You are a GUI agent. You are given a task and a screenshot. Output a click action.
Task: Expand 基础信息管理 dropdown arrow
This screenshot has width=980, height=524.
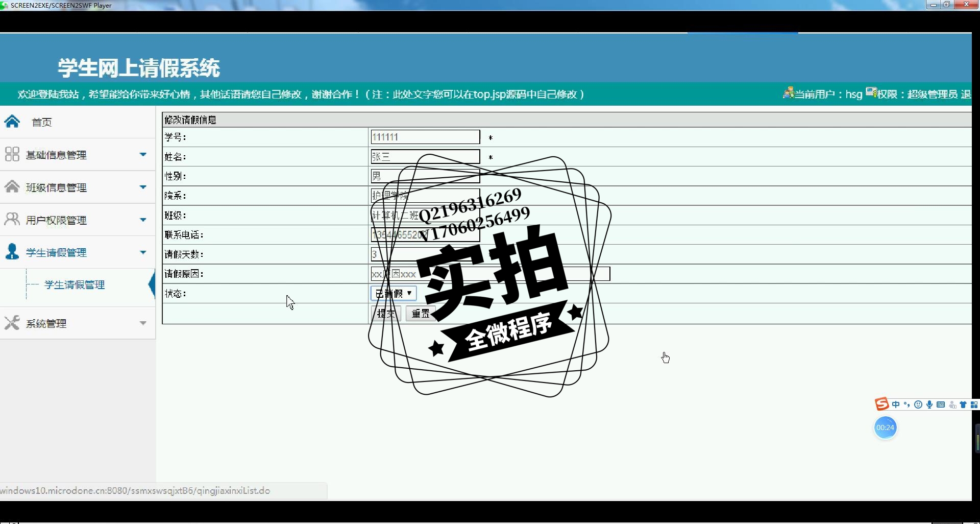tap(143, 154)
